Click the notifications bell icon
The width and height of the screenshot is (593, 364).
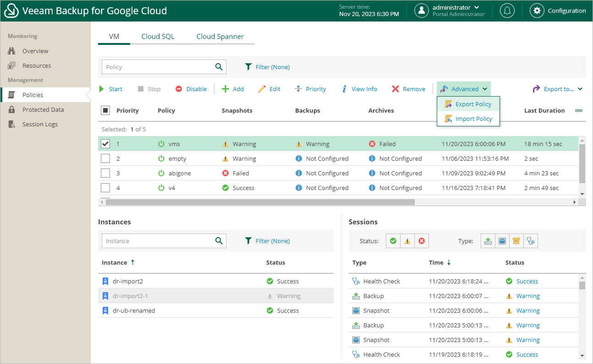click(x=507, y=11)
